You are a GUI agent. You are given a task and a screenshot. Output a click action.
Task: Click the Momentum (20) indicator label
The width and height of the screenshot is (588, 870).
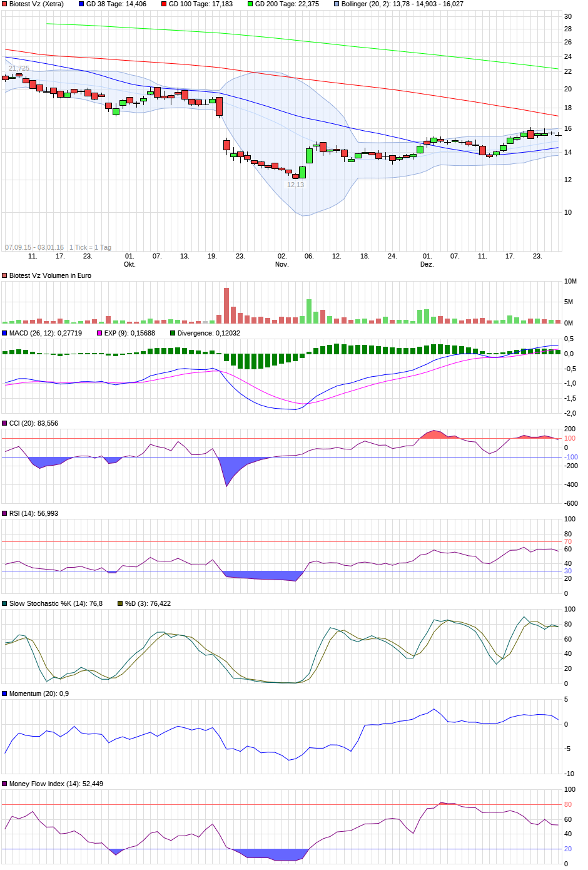pos(39,694)
